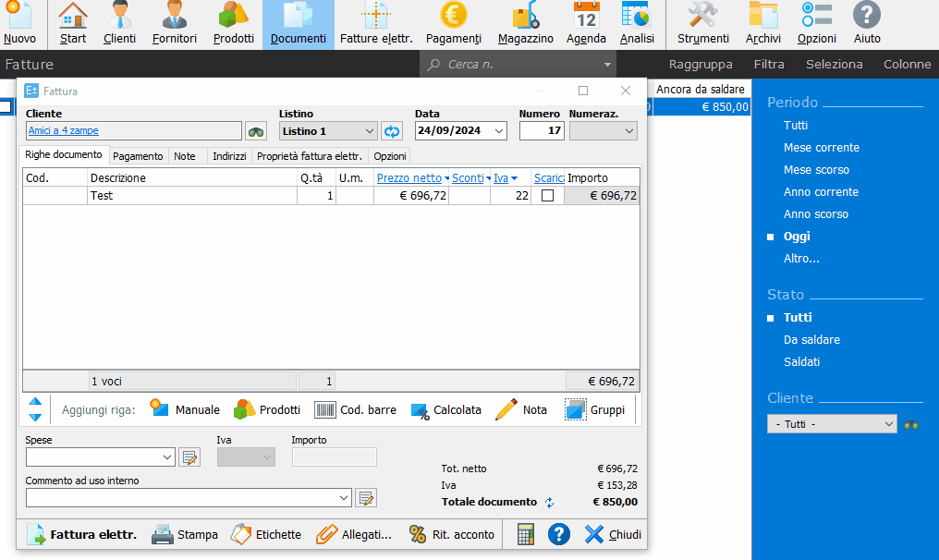Open the Analisi section

637,24
